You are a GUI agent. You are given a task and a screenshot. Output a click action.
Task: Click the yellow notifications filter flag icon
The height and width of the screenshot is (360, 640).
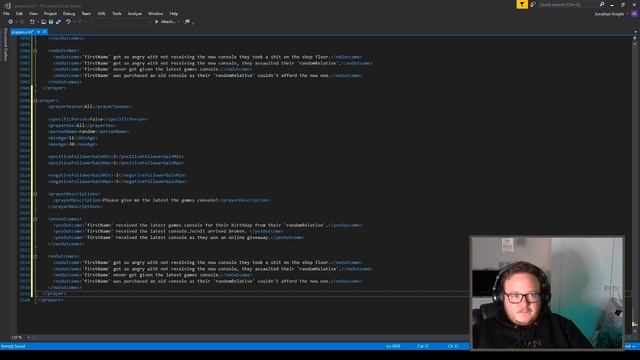(522, 4)
